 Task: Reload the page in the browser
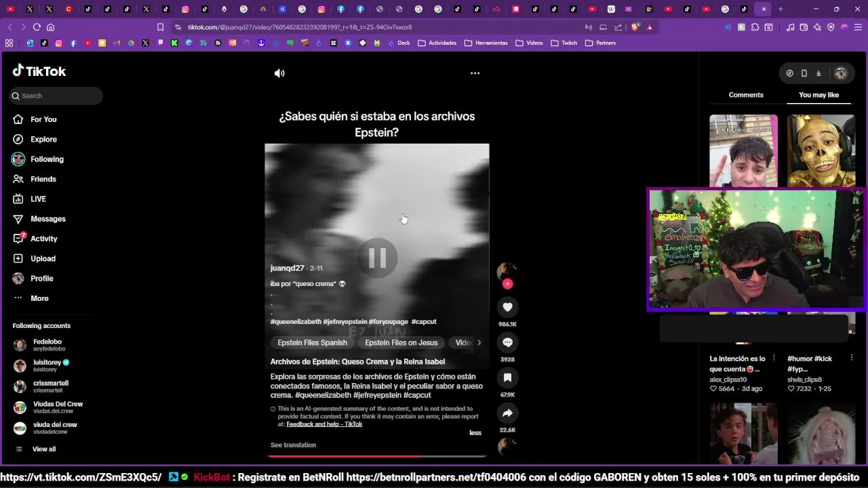37,27
